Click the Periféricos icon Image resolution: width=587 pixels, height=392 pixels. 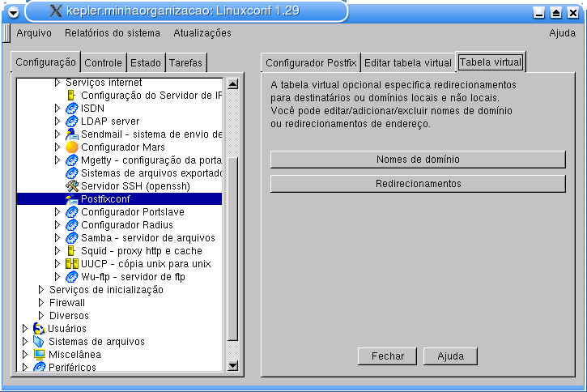[39, 367]
